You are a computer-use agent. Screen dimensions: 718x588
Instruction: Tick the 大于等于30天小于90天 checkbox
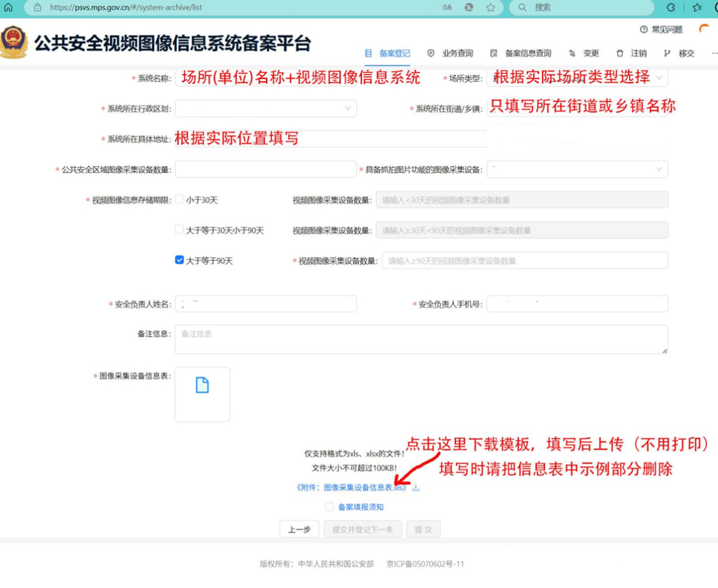coord(179,229)
